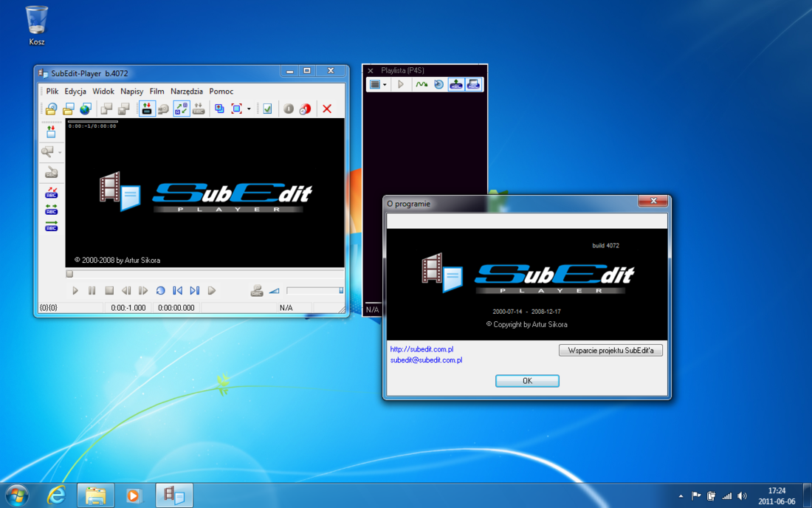
Task: Click the ABC icon with long green arrow
Action: (51, 226)
